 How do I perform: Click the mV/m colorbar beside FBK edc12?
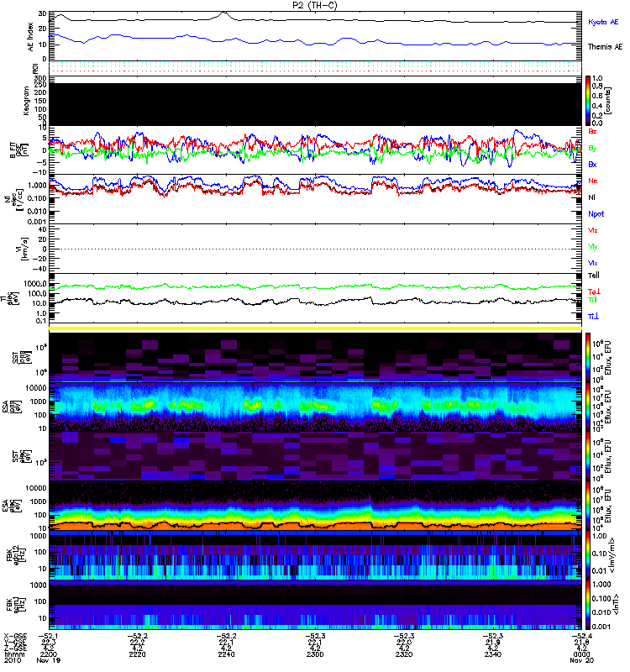(x=588, y=556)
